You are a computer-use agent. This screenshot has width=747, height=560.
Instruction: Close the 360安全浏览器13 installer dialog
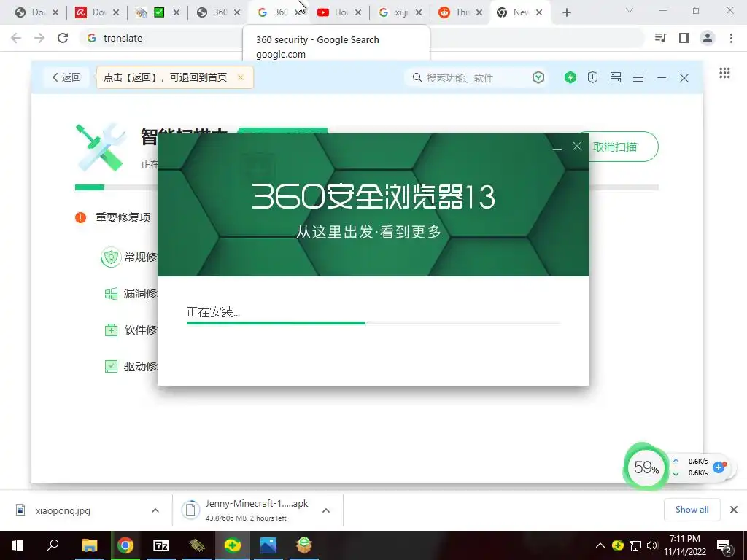click(x=577, y=146)
